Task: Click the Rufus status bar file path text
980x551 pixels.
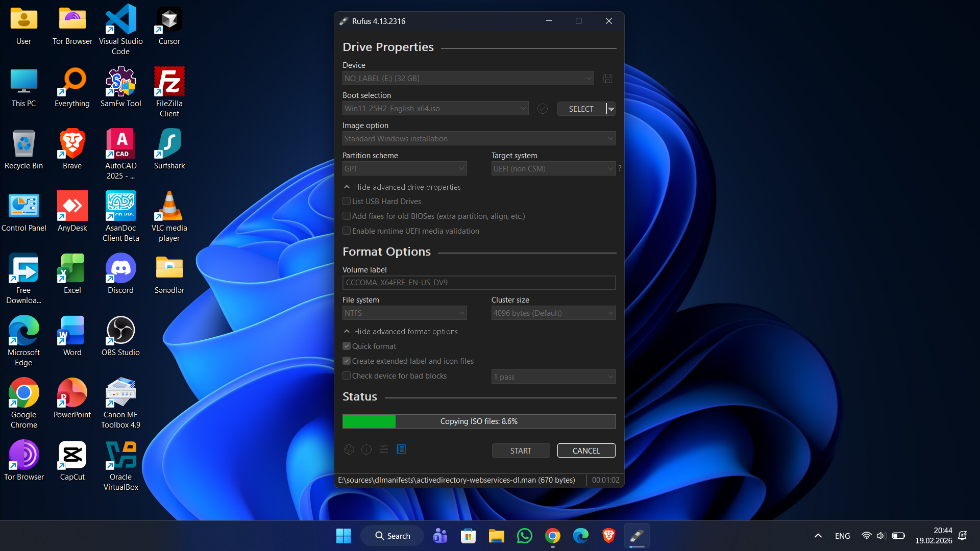Action: [x=456, y=480]
